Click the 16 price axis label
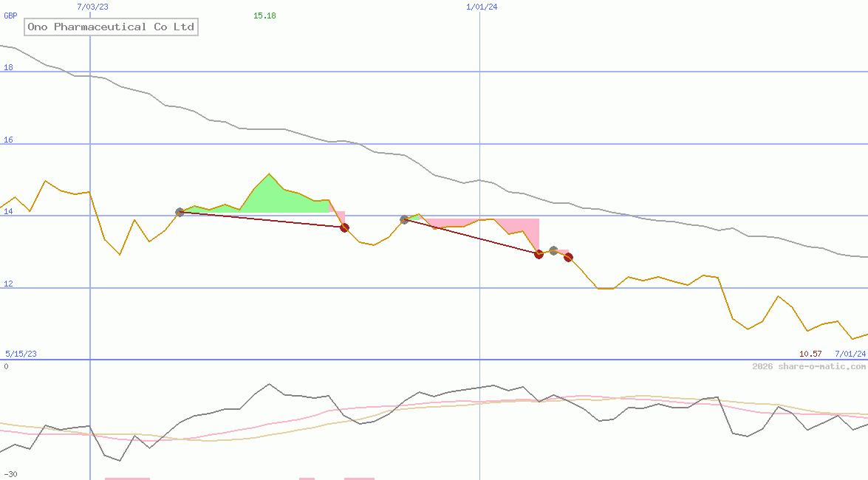This screenshot has width=868, height=480. click(8, 140)
